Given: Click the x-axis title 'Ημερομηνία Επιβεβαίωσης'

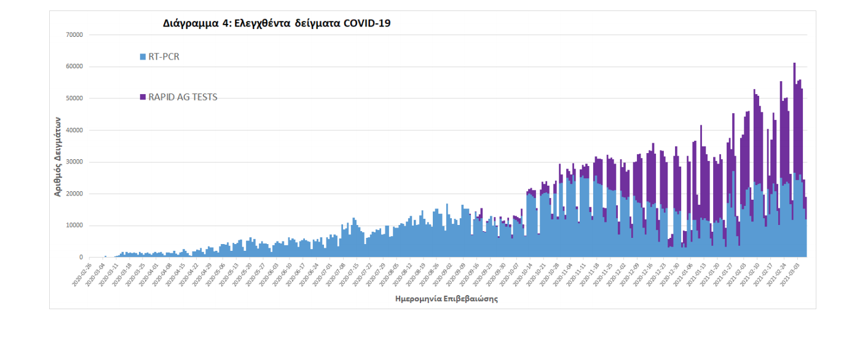Looking at the screenshot, I should coord(446,299).
